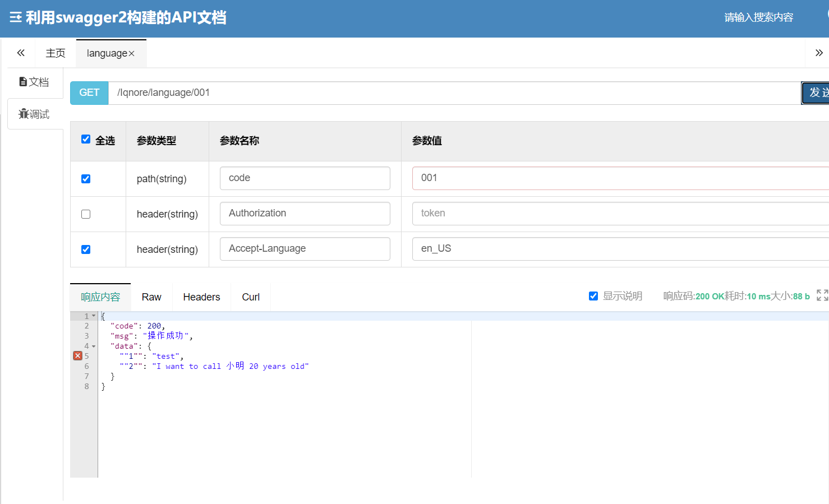Click the page title 利用swagger2构建的API文档
Image resolution: width=829 pixels, height=504 pixels.
(126, 17)
